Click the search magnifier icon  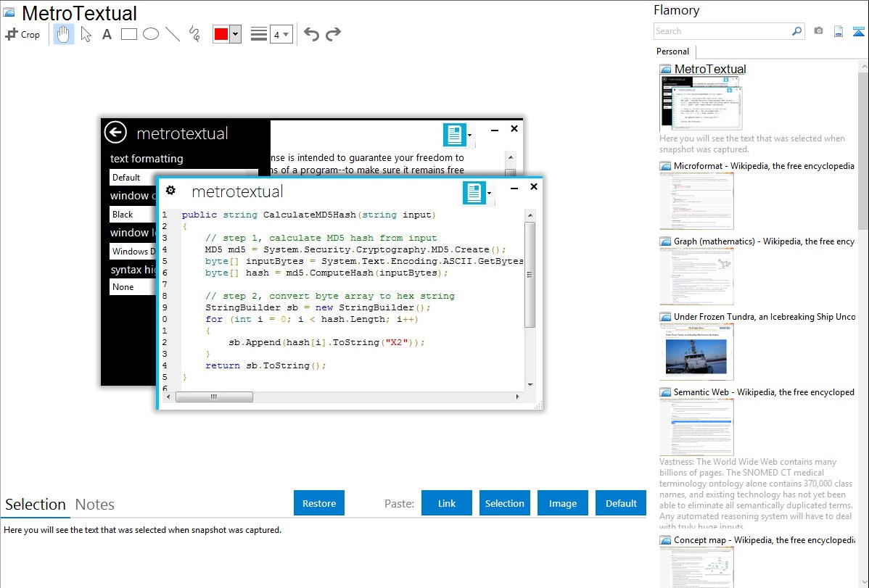[x=797, y=31]
